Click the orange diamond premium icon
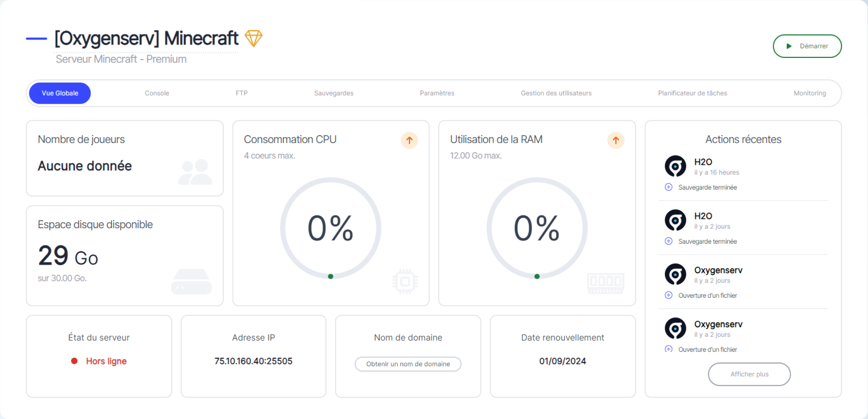Image resolution: width=868 pixels, height=419 pixels. [253, 38]
